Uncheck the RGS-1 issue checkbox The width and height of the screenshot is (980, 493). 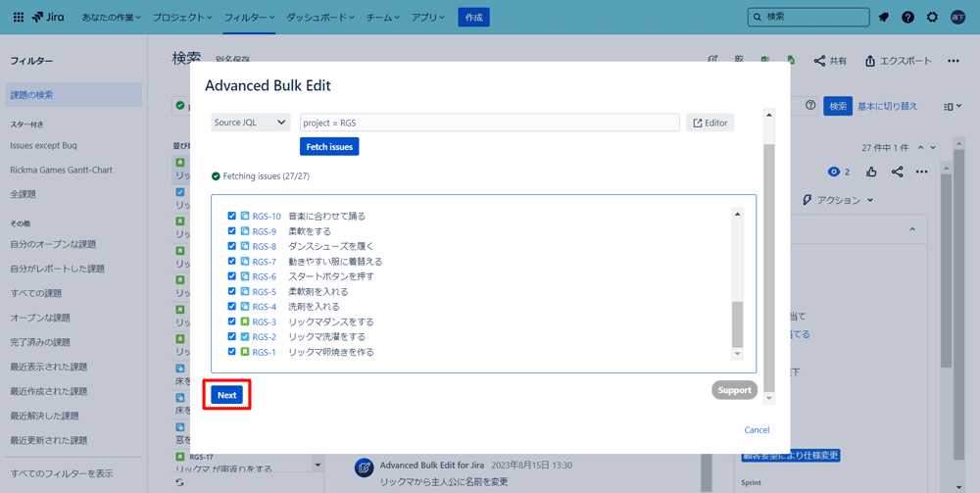[232, 352]
